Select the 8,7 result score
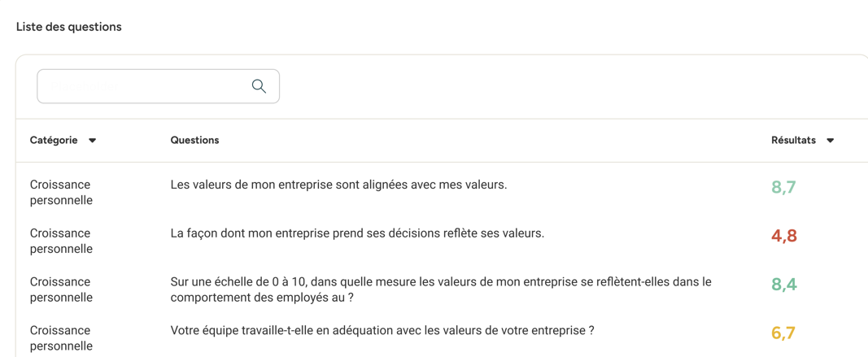This screenshot has width=868, height=357. coord(783,188)
